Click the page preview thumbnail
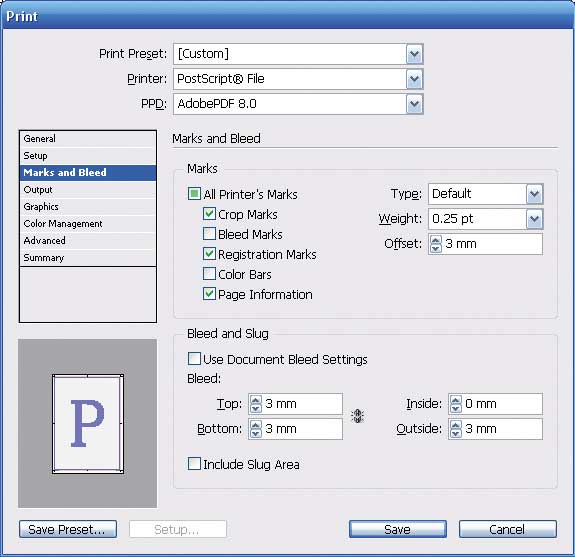Viewport: 575px width, 557px height. (x=88, y=424)
